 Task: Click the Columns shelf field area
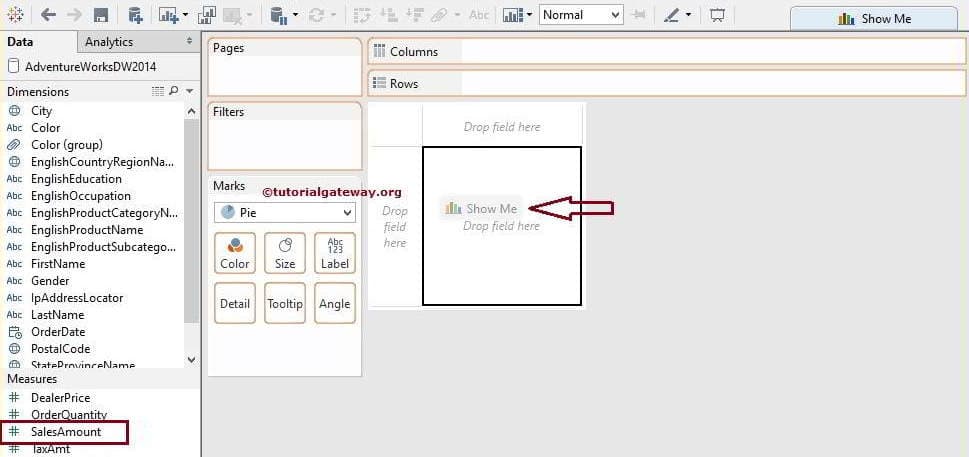coord(713,52)
